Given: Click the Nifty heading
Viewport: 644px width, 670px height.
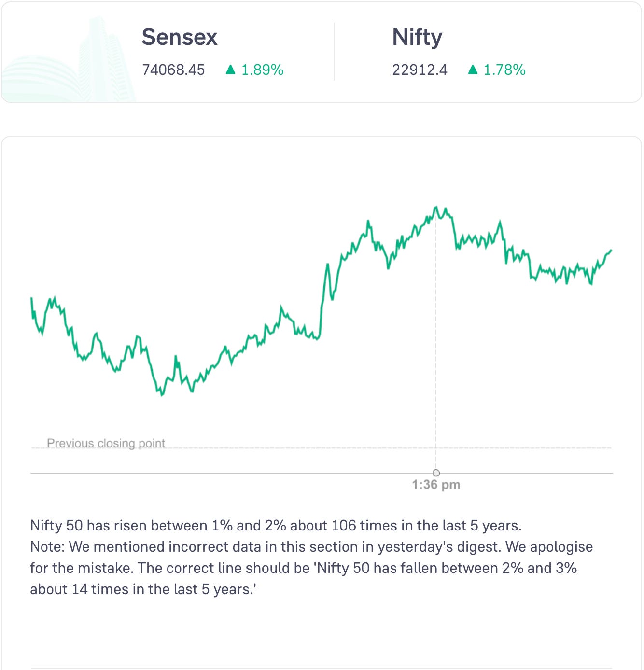Looking at the screenshot, I should [417, 37].
